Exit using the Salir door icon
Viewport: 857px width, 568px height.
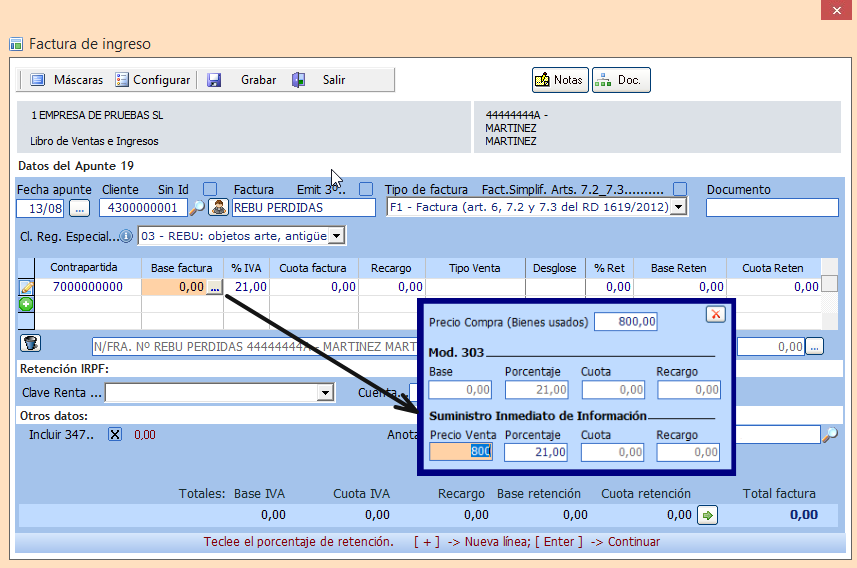pyautogui.click(x=298, y=80)
